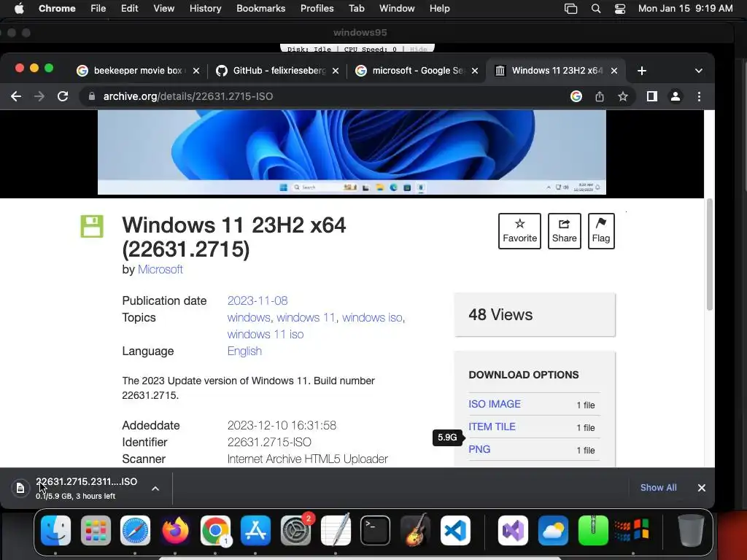Open Firefox from the Dock
747x560 pixels.
pyautogui.click(x=175, y=531)
